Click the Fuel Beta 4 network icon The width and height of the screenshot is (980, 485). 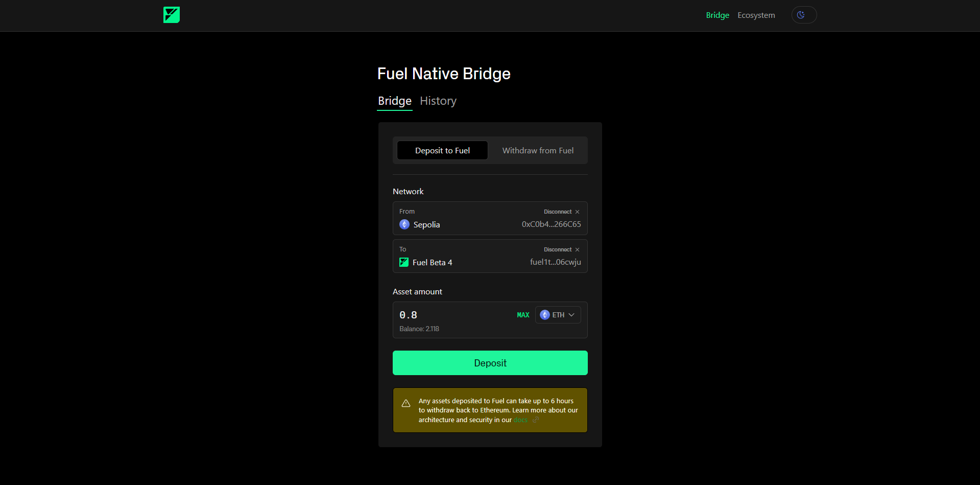(404, 262)
